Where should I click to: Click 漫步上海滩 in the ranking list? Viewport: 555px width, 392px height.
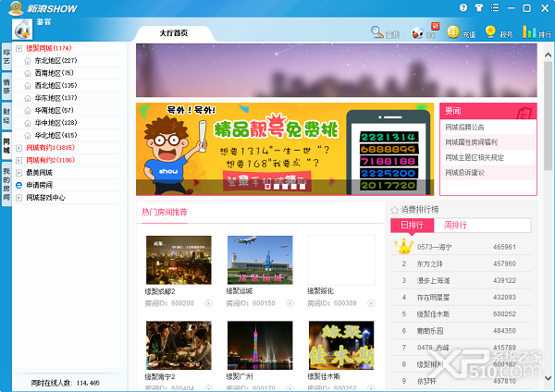tap(433, 280)
